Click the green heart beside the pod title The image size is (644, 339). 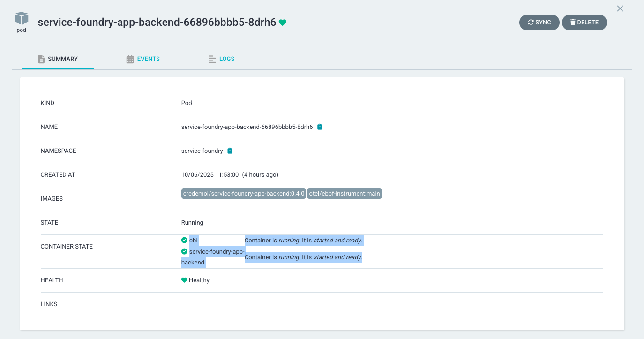click(283, 23)
